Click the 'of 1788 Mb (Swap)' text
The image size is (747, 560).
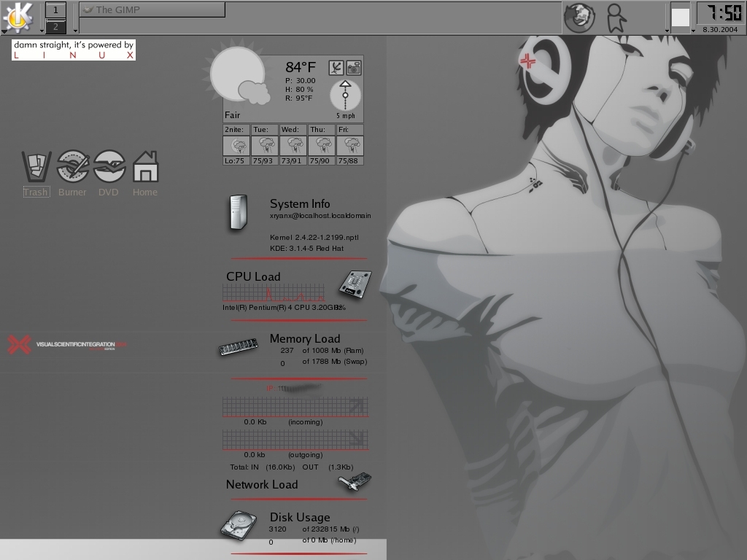(x=334, y=362)
